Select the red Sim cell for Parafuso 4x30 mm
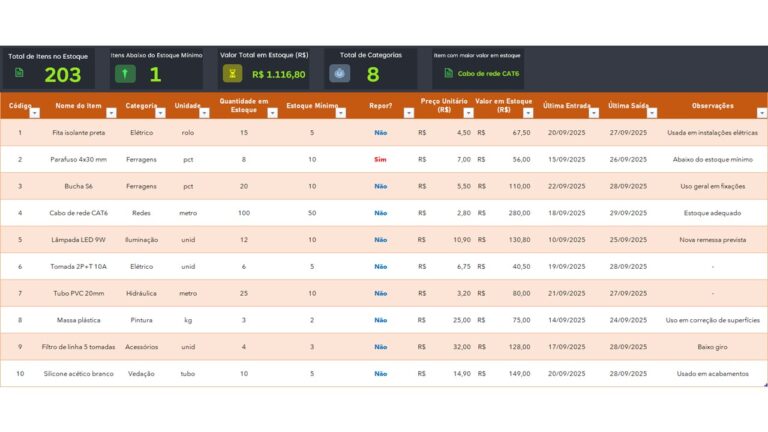 pos(380,159)
